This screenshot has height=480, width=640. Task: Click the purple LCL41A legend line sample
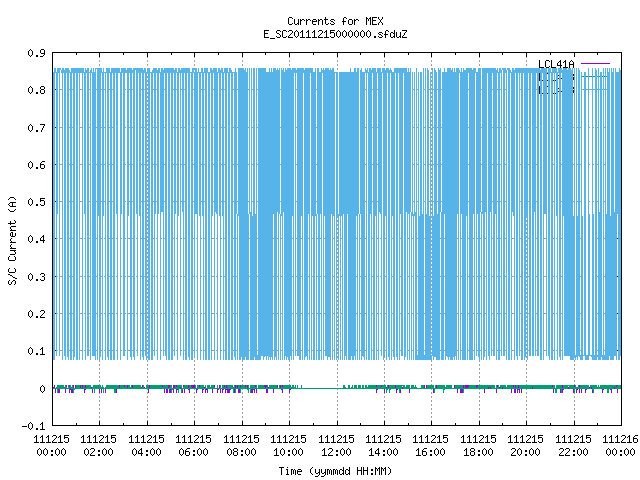pos(595,64)
